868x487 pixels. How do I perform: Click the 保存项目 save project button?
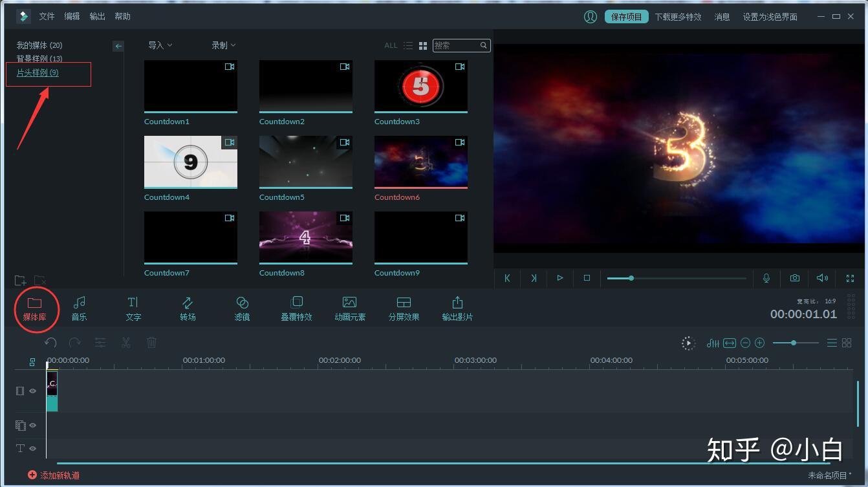tap(627, 17)
